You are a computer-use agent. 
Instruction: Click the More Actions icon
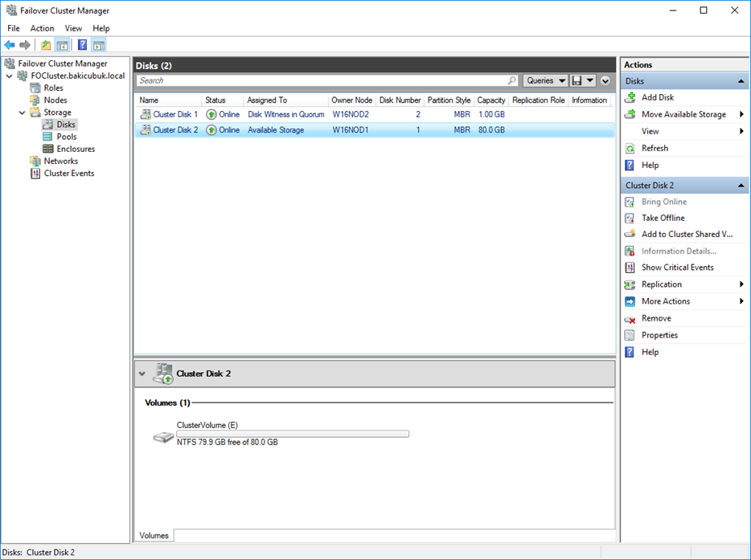(630, 301)
